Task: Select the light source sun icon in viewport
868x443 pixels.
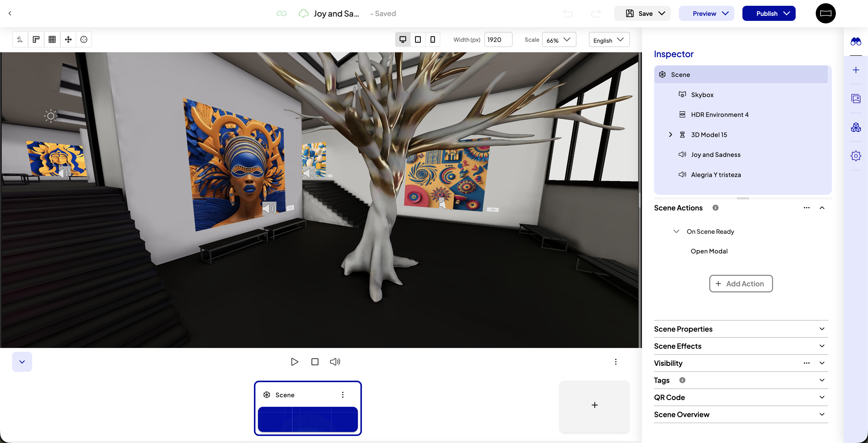Action: [x=50, y=116]
